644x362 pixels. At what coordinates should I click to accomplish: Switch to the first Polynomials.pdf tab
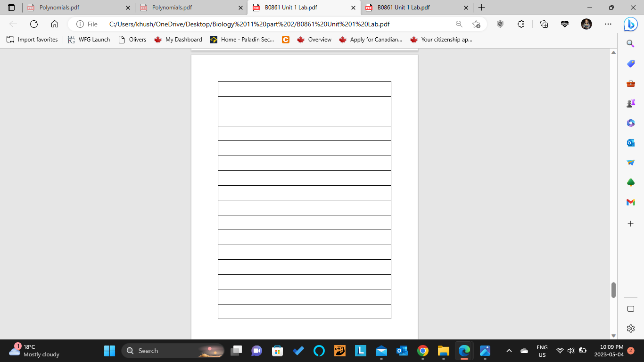tap(75, 8)
